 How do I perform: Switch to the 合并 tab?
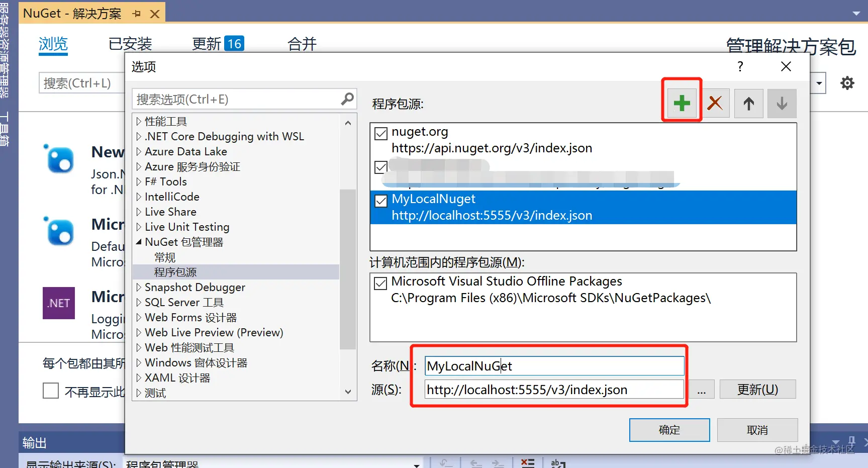[x=302, y=44]
